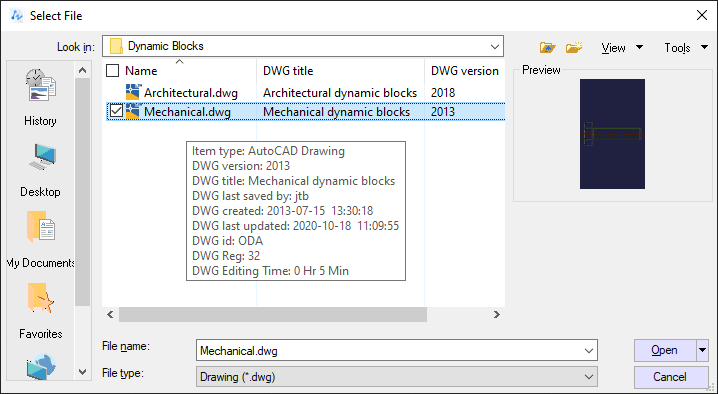Create a new folder with toolbar icon
The image size is (718, 394).
click(574, 47)
